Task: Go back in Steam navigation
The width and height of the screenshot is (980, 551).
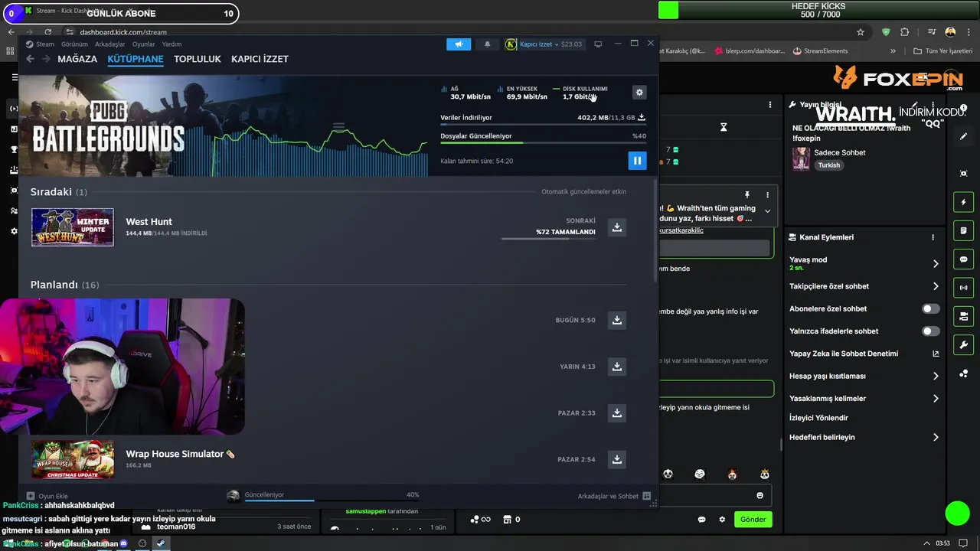Action: (30, 59)
